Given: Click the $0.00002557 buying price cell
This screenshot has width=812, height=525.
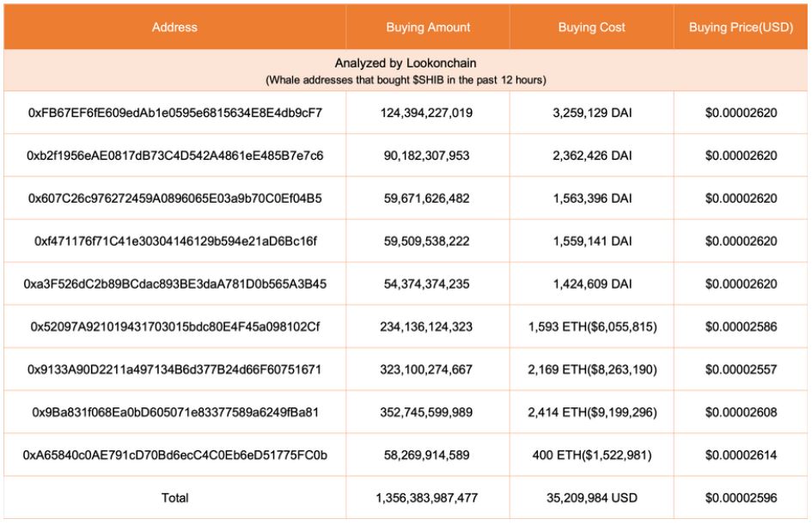Looking at the screenshot, I should [741, 369].
